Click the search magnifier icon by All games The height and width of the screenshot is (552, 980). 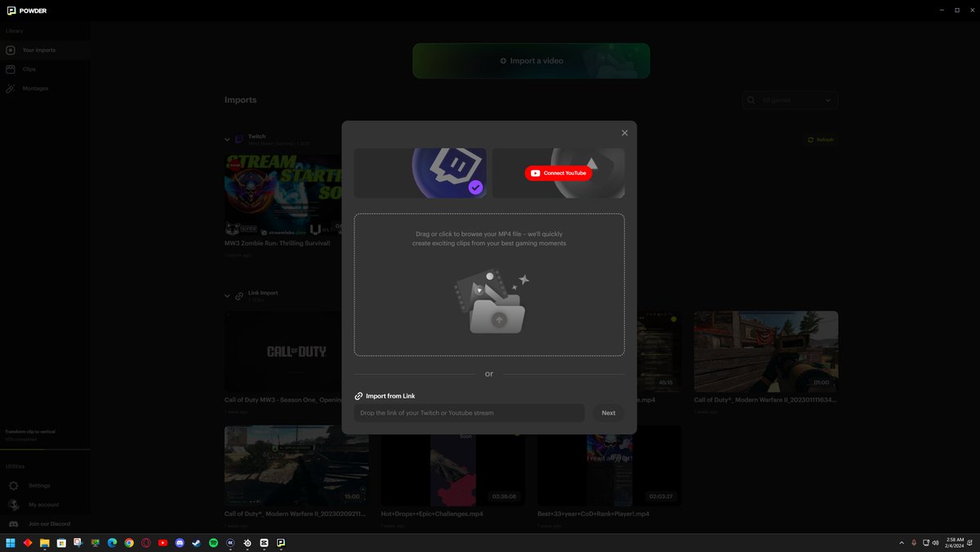point(751,100)
